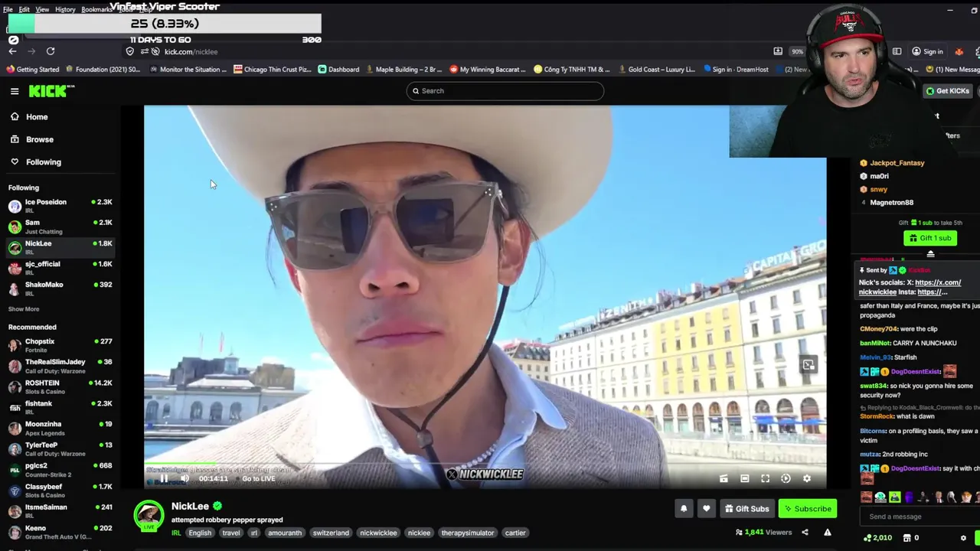Open the 90% zoom level indicator
980x551 pixels.
(x=797, y=51)
